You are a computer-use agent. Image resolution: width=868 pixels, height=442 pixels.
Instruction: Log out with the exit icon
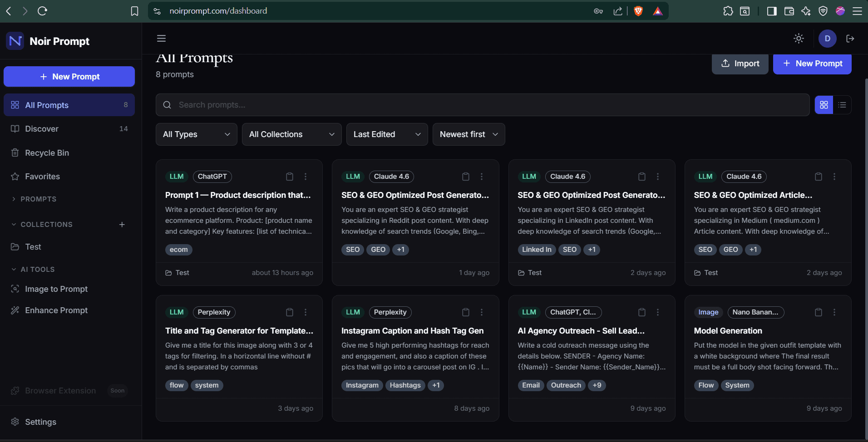point(850,39)
